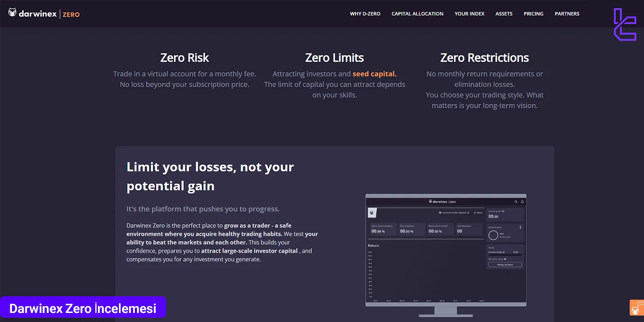Open the YOUR INDEX nav link
Image resolution: width=644 pixels, height=322 pixels.
(469, 14)
